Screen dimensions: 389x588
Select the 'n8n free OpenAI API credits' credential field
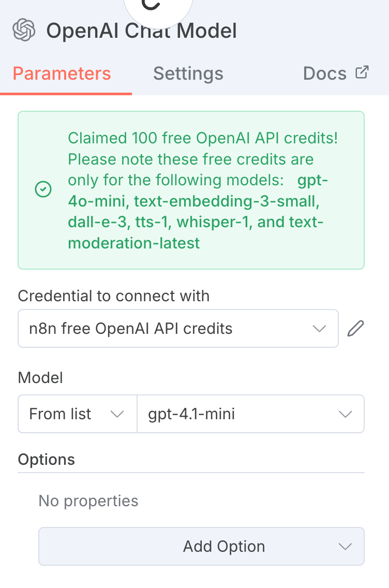[155, 328]
